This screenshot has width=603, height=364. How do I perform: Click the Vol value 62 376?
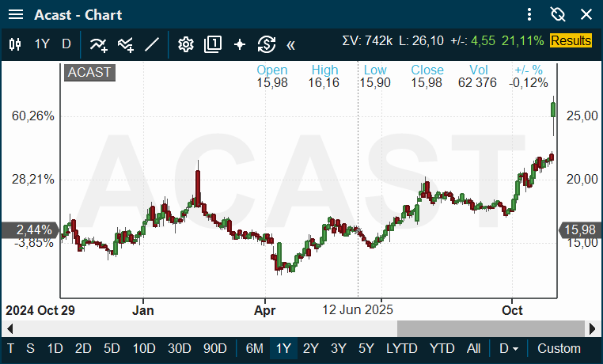click(x=477, y=82)
